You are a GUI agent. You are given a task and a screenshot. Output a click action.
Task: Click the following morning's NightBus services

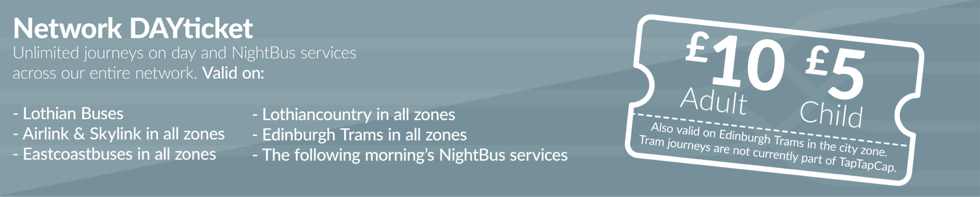point(410,155)
